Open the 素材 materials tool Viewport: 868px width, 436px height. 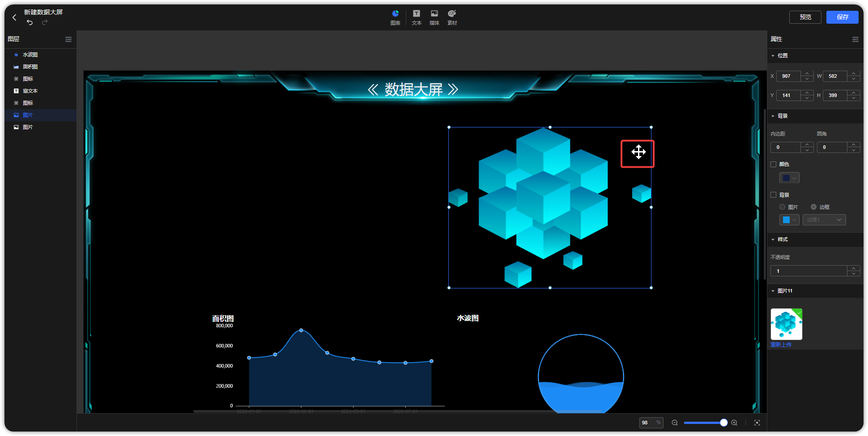(x=452, y=17)
